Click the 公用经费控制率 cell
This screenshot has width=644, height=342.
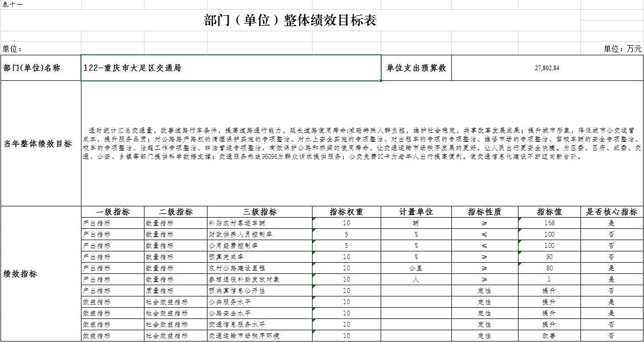[x=260, y=246]
